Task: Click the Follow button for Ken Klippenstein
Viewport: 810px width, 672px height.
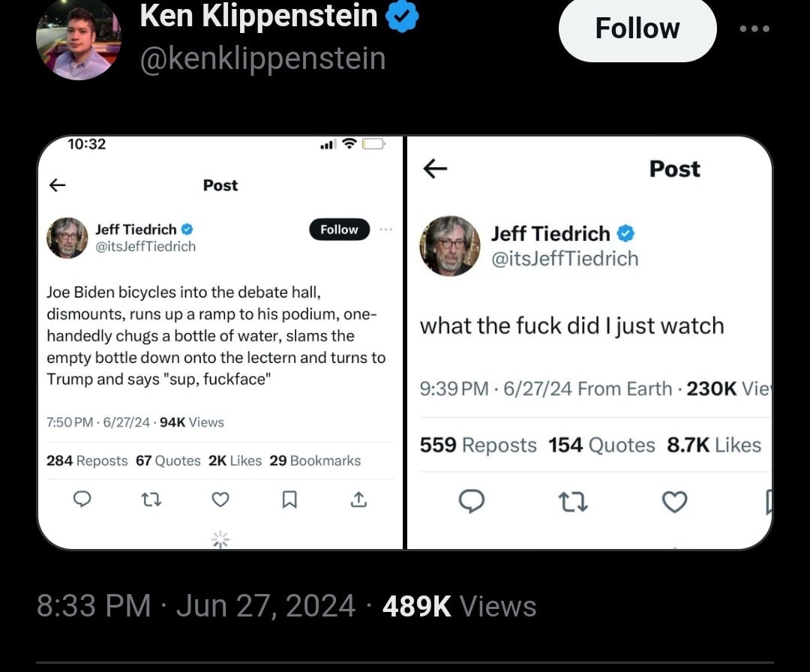Action: tap(637, 28)
